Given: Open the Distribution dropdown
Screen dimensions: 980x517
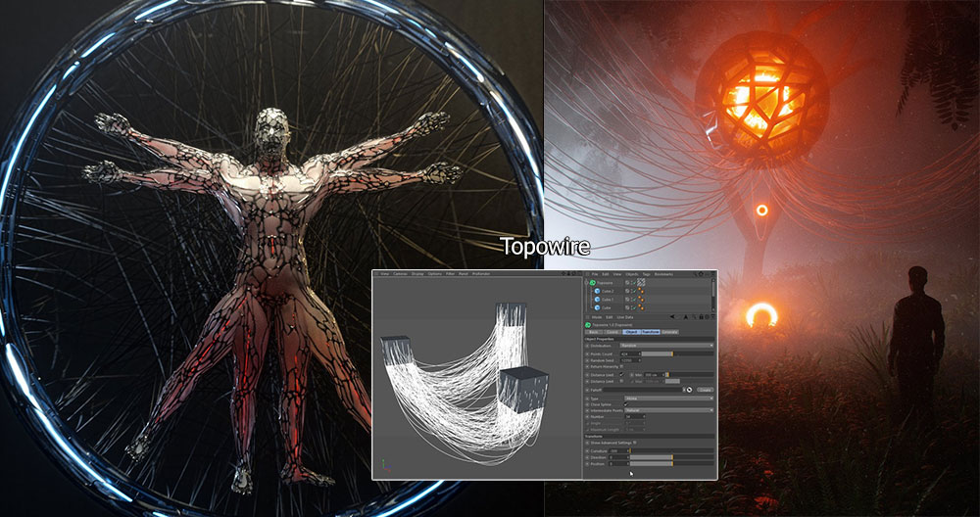Looking at the screenshot, I should 666,346.
